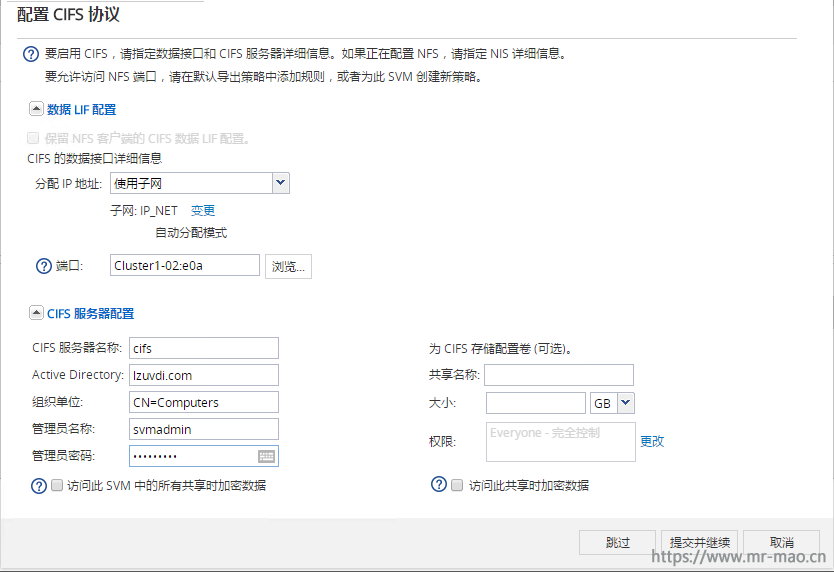This screenshot has width=834, height=572.
Task: Click the 更改 permissions link
Action: point(652,441)
